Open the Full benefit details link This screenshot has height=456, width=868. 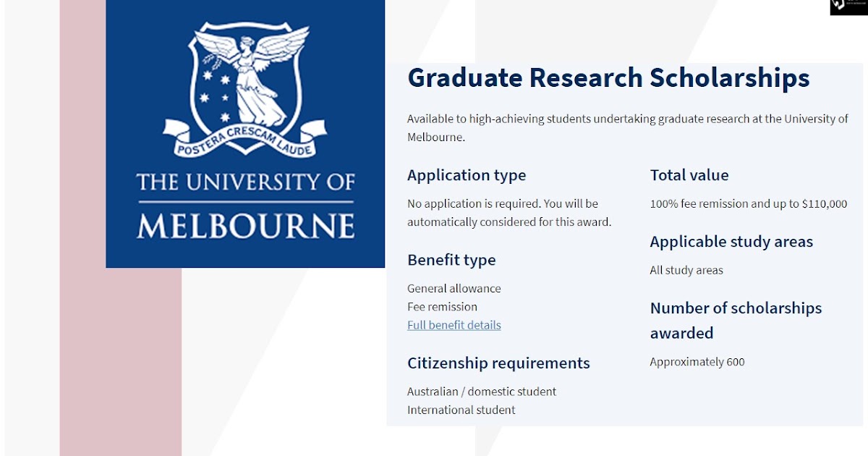click(454, 324)
